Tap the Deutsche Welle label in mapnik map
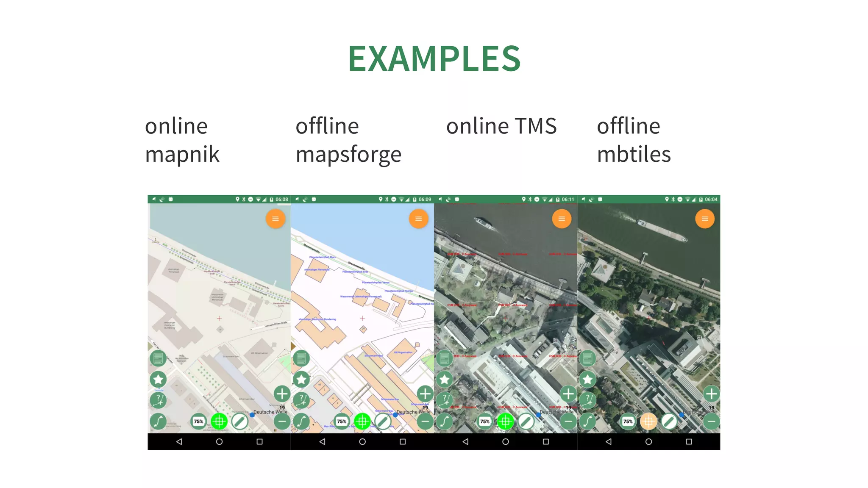Image resolution: width=868 pixels, height=488 pixels. click(270, 412)
